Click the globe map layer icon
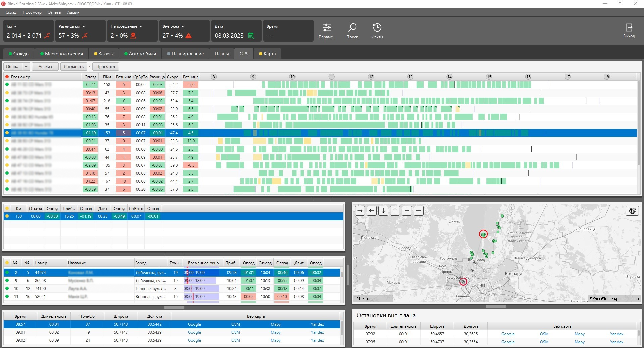 pyautogui.click(x=632, y=211)
